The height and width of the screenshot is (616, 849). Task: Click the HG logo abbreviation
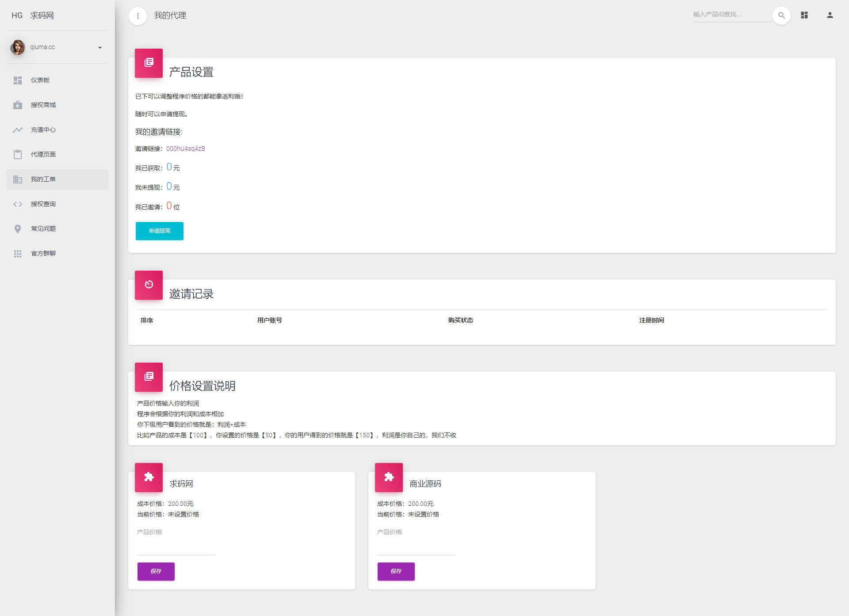(17, 15)
